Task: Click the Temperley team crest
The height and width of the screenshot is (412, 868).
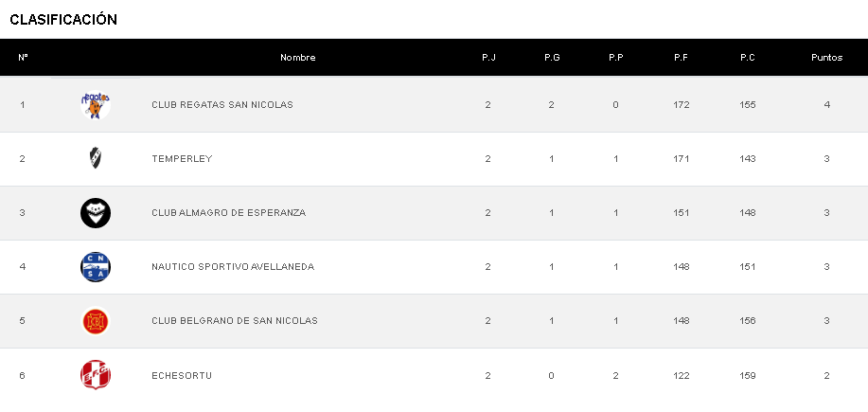Action: tap(96, 158)
